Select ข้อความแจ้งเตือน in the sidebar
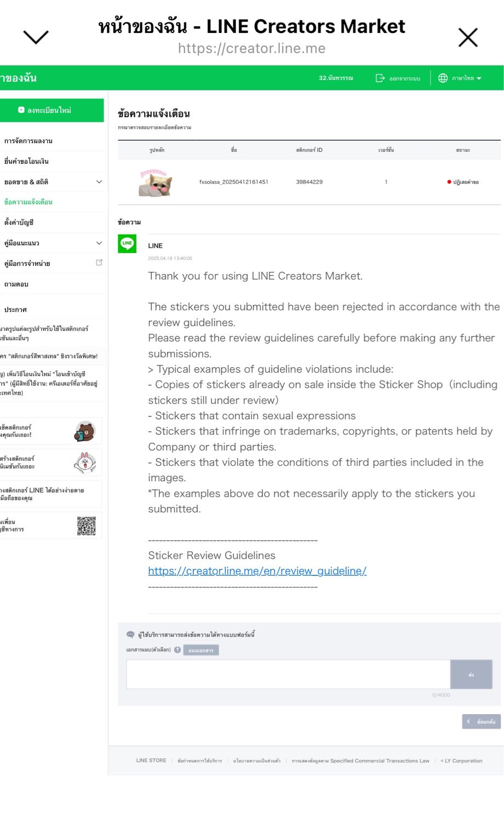This screenshot has height=822, width=504. 28,202
